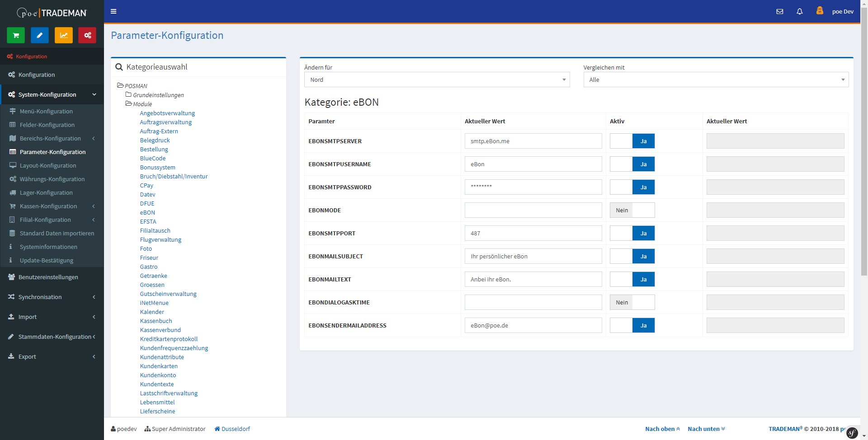Image resolution: width=868 pixels, height=440 pixels.
Task: Click the Menü-Konfiguration signpost icon
Action: [13, 111]
